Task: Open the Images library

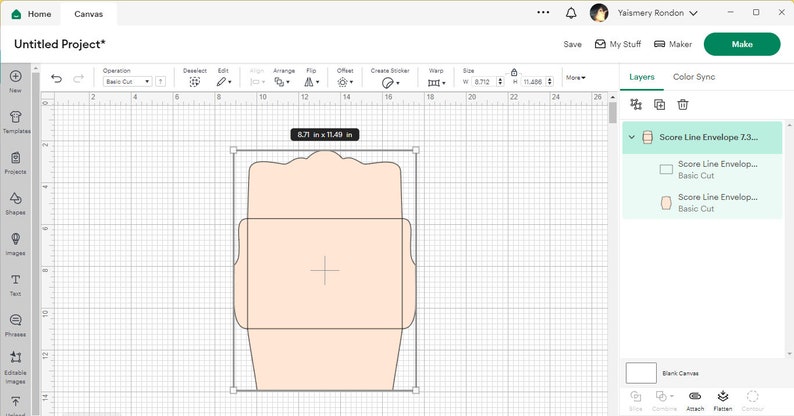Action: click(15, 239)
